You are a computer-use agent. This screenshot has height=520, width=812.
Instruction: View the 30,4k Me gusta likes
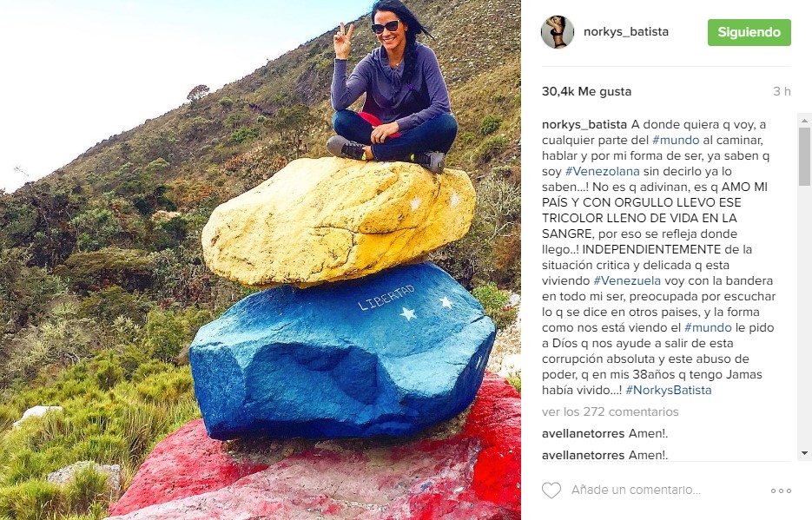[586, 91]
